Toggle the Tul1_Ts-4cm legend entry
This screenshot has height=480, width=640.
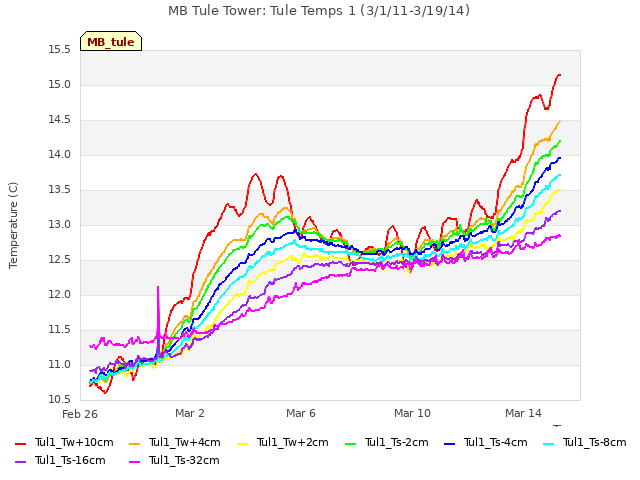[486, 442]
